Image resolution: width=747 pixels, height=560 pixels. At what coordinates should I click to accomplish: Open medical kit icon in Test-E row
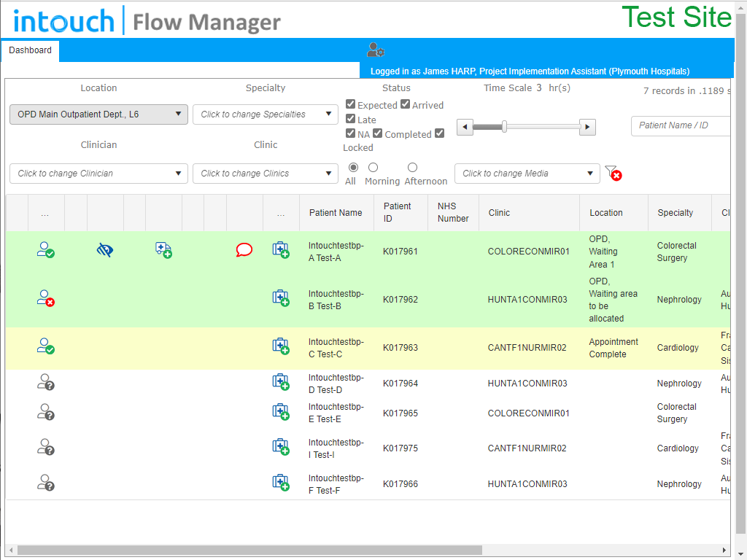[x=281, y=412]
